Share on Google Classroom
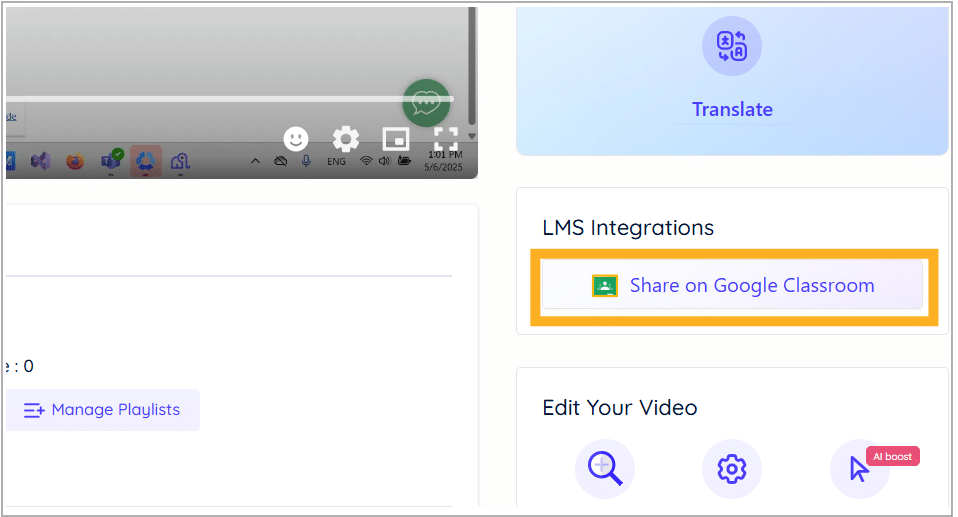This screenshot has height=517, width=958. point(733,285)
